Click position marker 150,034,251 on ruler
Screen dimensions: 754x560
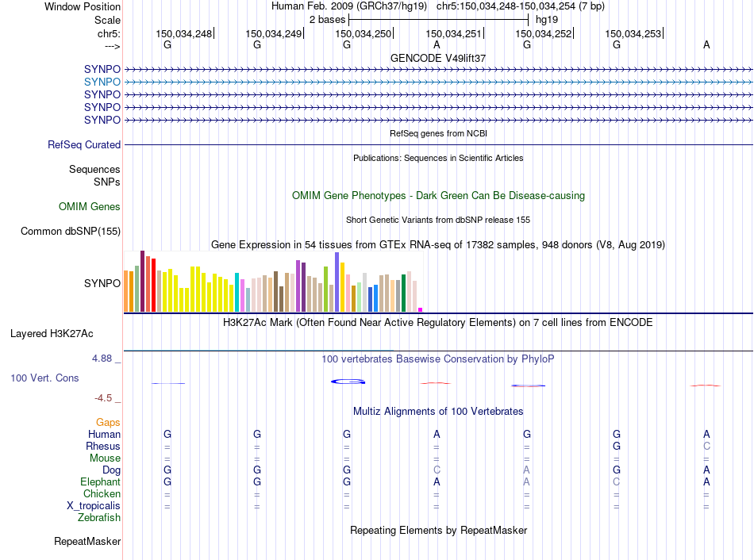click(455, 33)
